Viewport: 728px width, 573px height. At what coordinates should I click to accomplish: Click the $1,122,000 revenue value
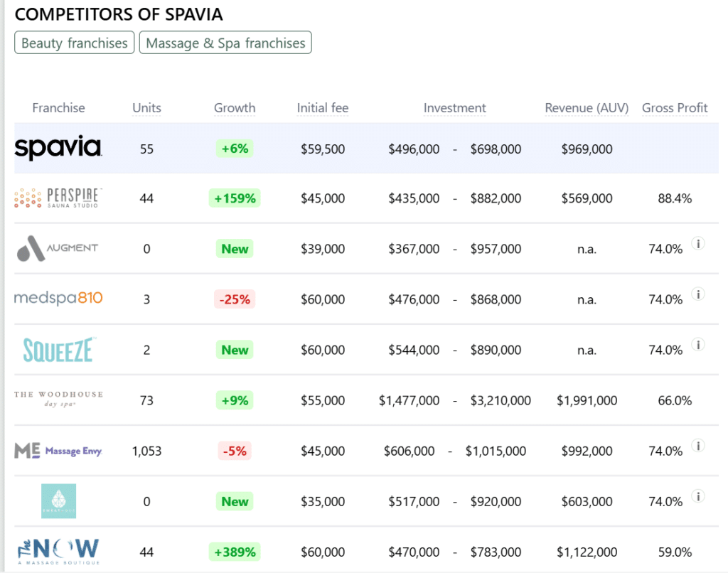(x=587, y=552)
